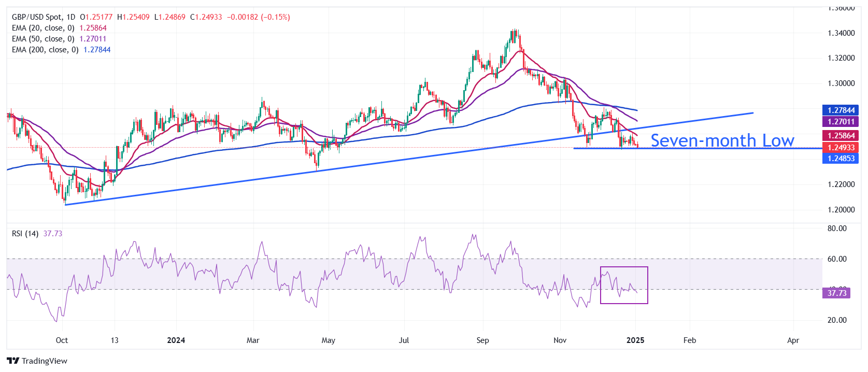Viewport: 868px width, 372px height.
Task: Click the TradingView logo icon
Action: [13, 361]
